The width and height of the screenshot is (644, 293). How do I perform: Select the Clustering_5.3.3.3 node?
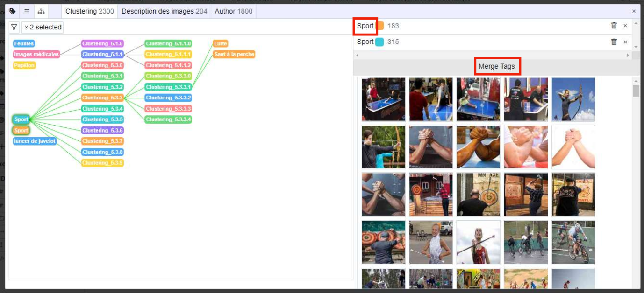168,109
